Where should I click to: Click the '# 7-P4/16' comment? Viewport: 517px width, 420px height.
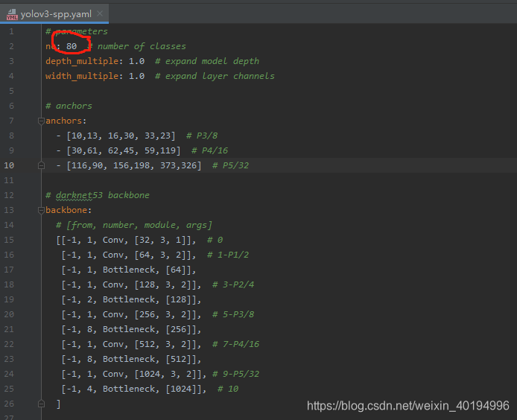tap(235, 344)
